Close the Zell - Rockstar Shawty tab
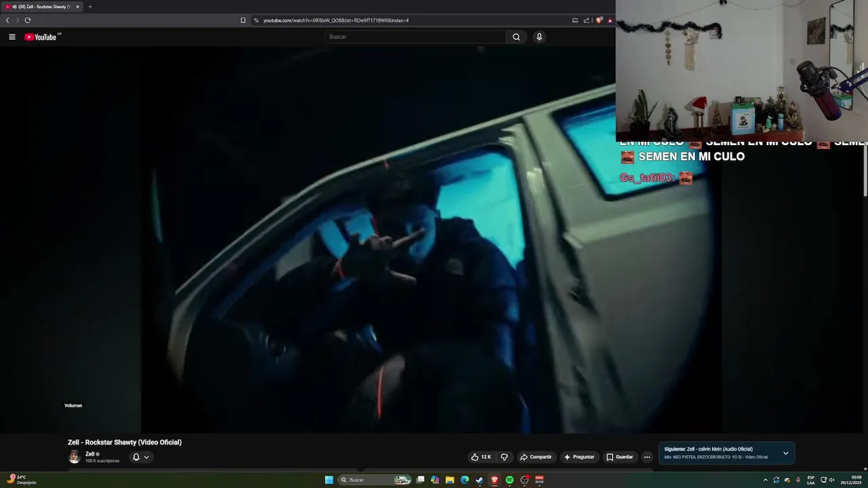This screenshot has height=488, width=868. [77, 7]
